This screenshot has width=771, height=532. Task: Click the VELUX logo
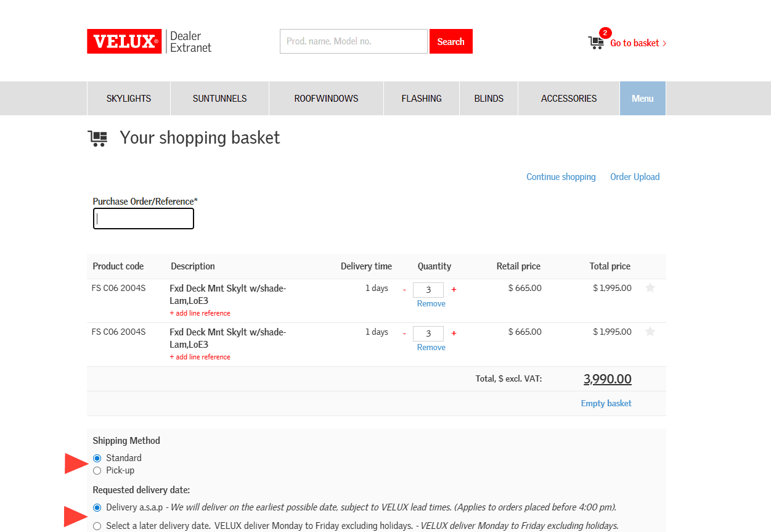[124, 41]
